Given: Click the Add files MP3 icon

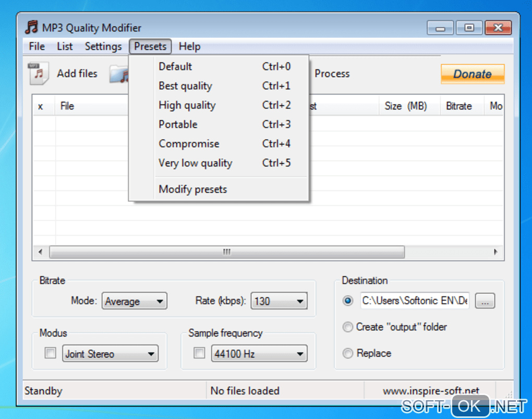Looking at the screenshot, I should click(x=39, y=73).
